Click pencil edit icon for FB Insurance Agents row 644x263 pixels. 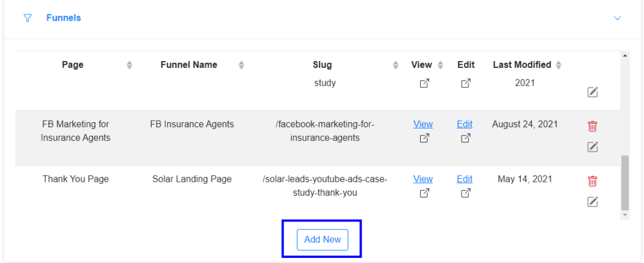[592, 147]
